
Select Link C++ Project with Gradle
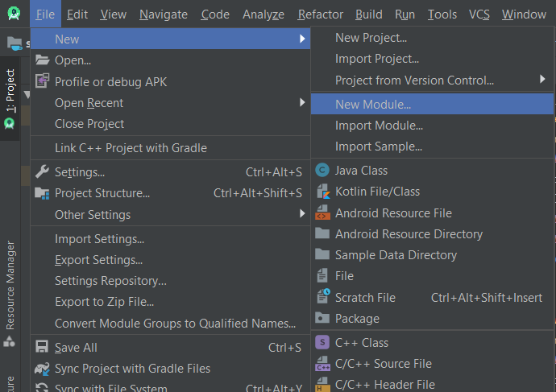pos(170,147)
